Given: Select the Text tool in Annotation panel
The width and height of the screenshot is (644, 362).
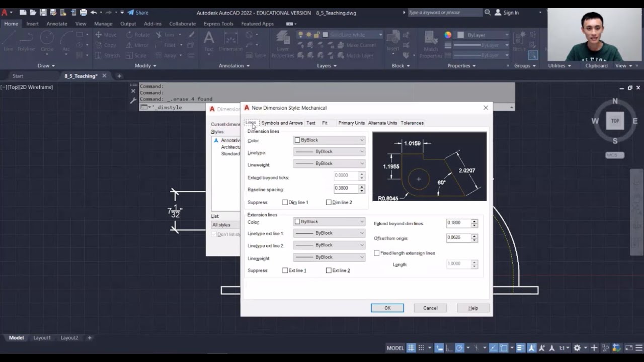Looking at the screenshot, I should pos(209,41).
